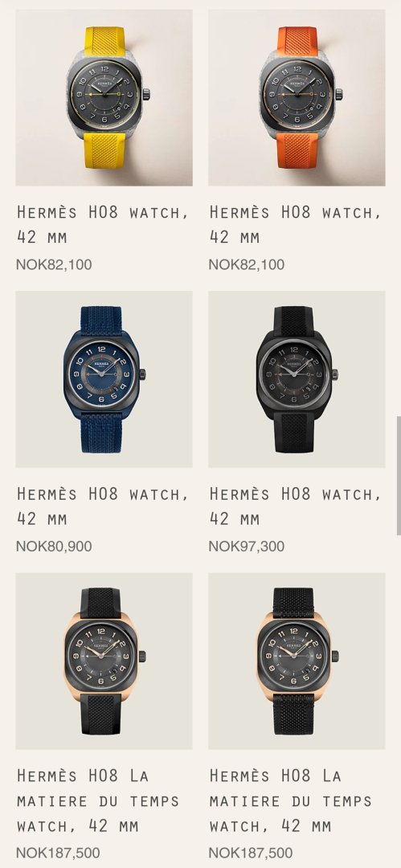Open the left La Matiere du Temps title
The height and width of the screenshot is (868, 401).
tap(98, 800)
